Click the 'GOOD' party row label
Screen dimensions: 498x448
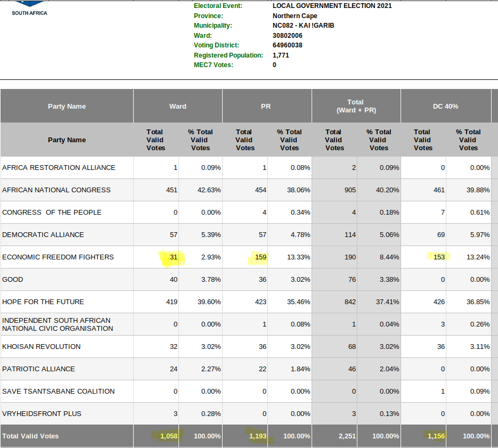click(13, 279)
